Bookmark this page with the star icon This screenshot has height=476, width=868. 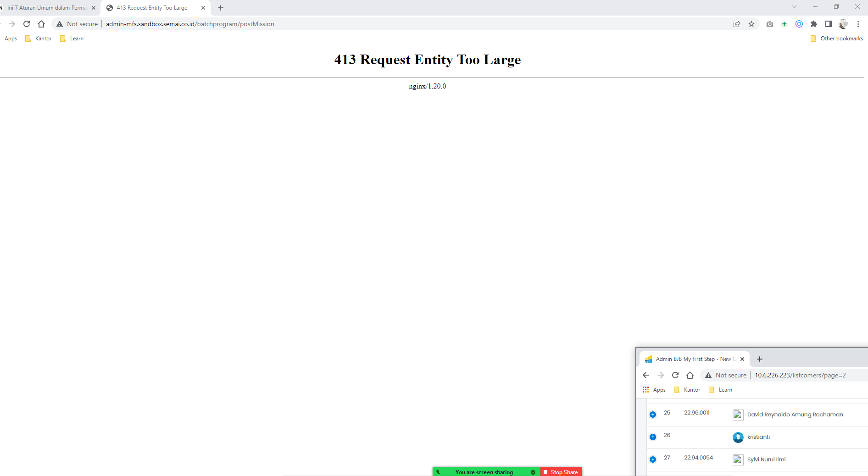pos(751,24)
